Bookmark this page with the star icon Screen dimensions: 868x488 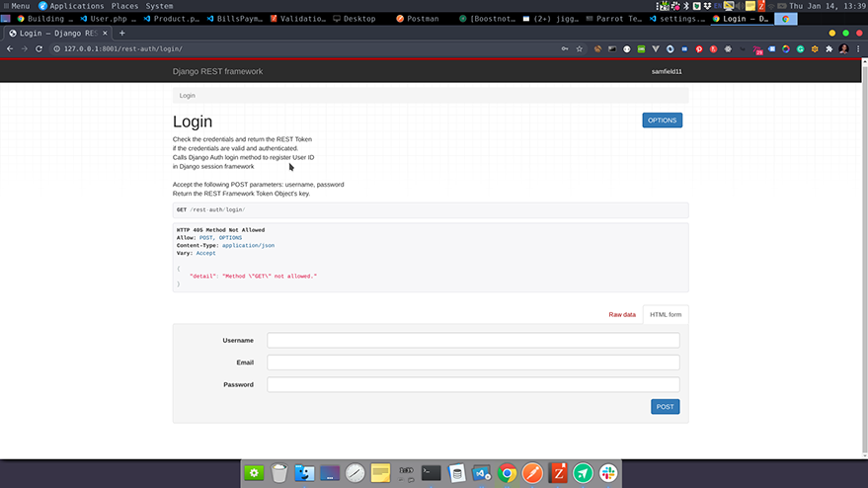(x=579, y=48)
